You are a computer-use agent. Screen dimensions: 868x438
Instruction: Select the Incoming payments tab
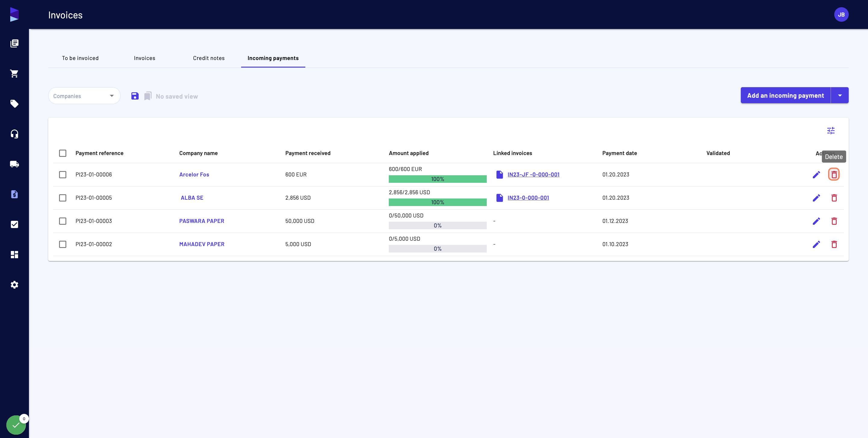(x=273, y=58)
